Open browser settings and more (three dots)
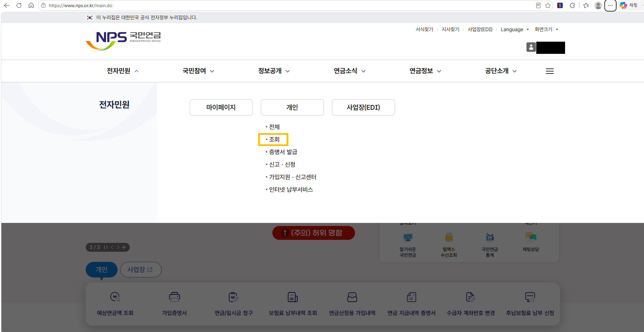Viewport: 644px width, 332px height. pos(610,5)
